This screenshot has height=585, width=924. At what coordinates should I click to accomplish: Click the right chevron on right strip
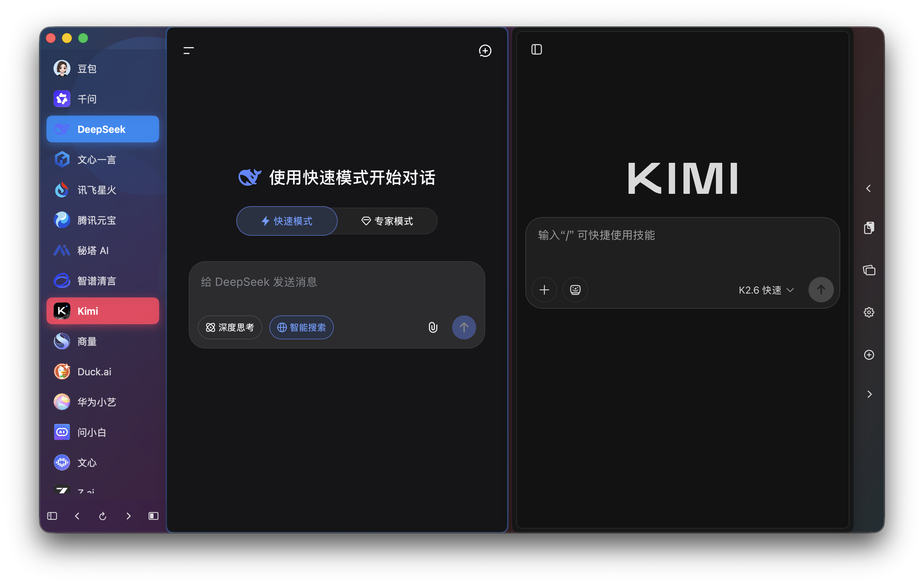869,394
